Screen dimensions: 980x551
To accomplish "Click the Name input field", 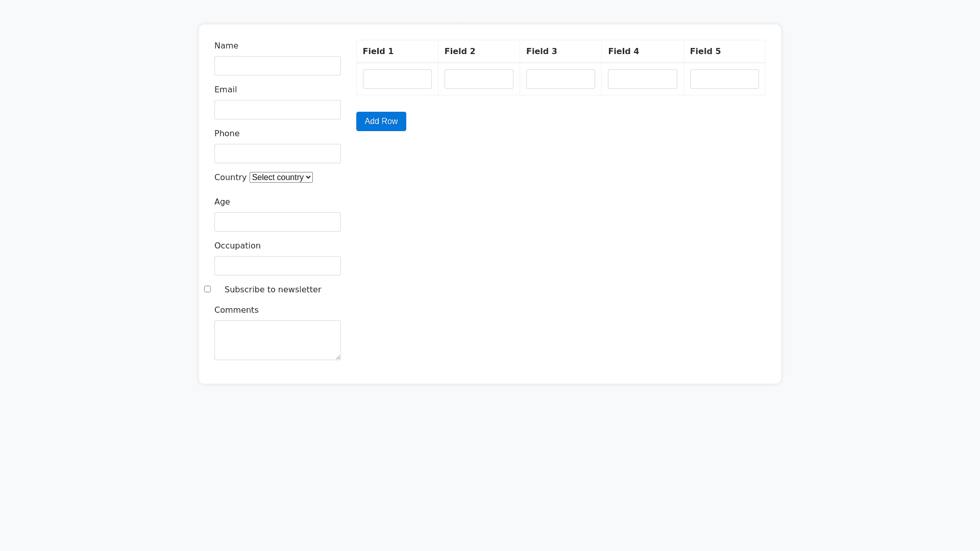I will click(x=277, y=66).
